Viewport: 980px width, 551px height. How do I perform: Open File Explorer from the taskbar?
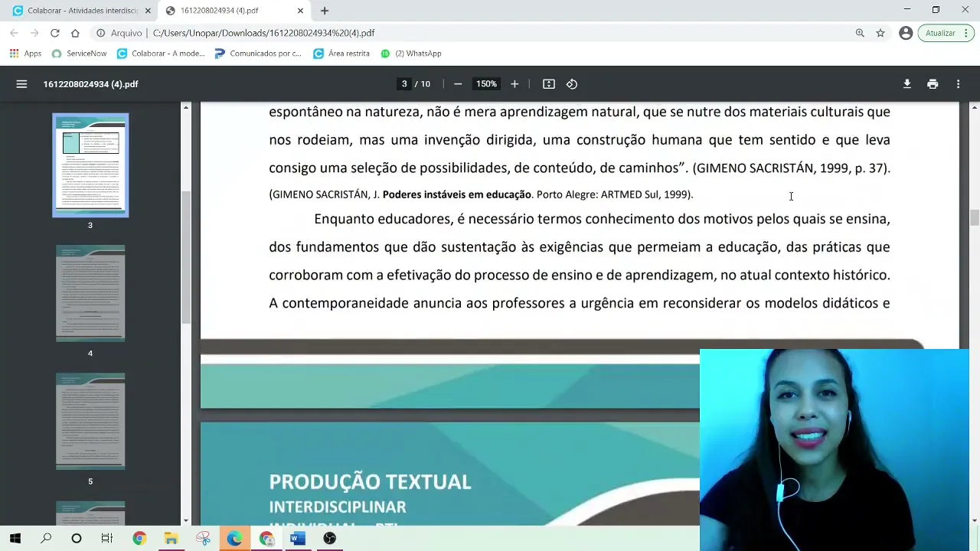point(171,539)
